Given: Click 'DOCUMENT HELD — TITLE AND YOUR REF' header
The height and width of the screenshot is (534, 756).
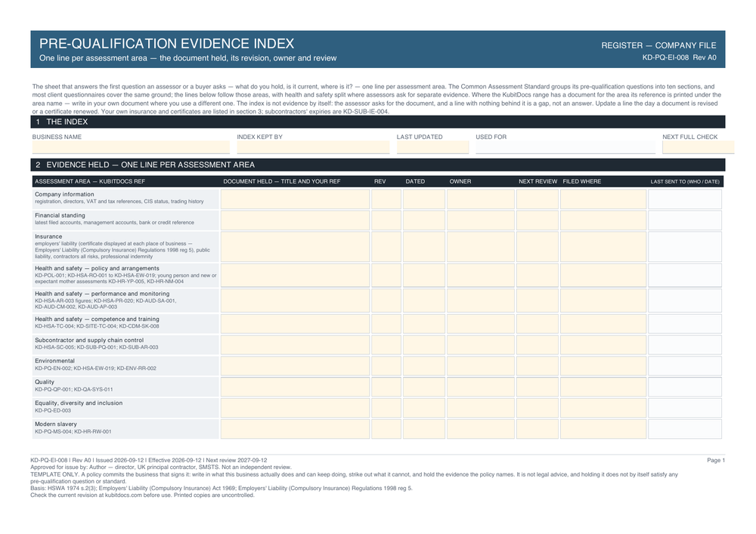Looking at the screenshot, I should (281, 181).
